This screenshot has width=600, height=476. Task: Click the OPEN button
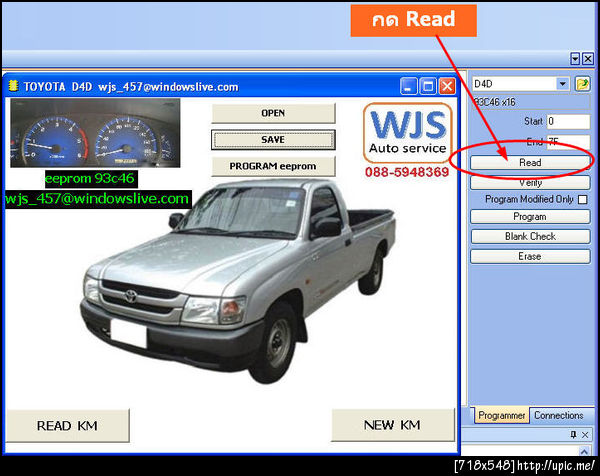click(x=273, y=113)
